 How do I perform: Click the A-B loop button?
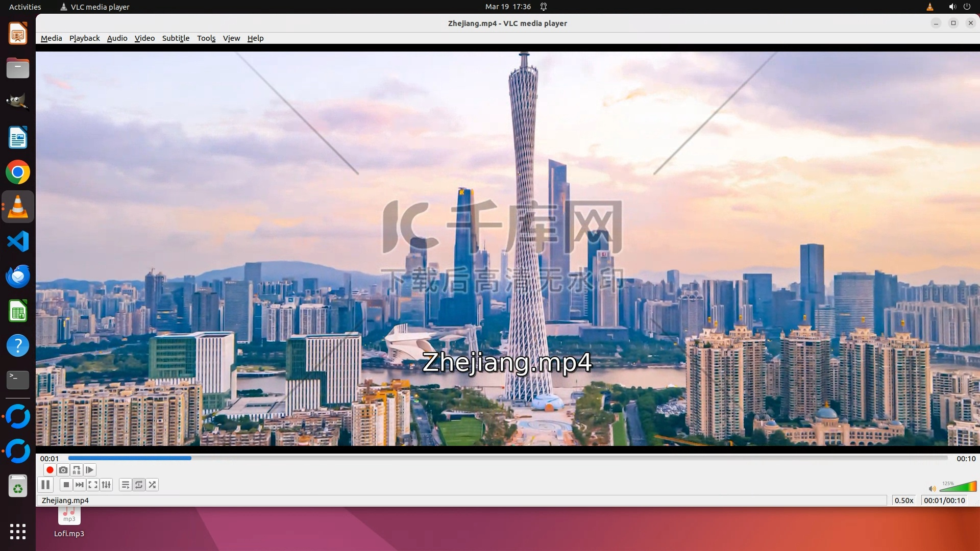(x=77, y=470)
